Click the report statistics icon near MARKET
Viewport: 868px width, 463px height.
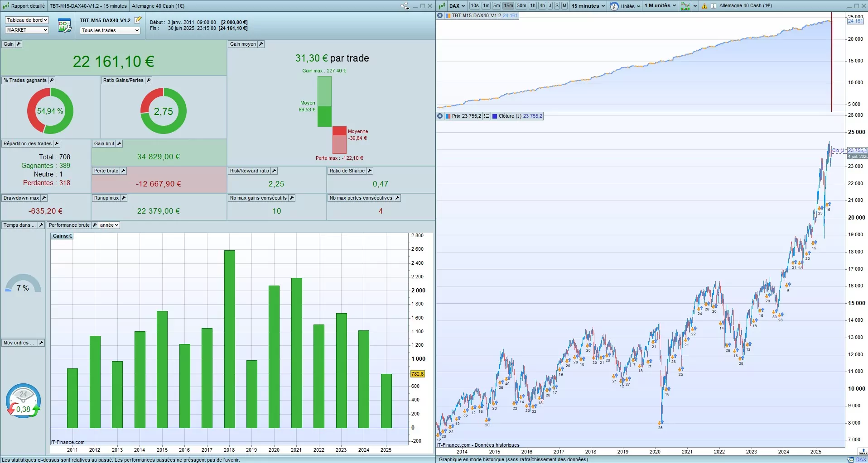tap(64, 25)
